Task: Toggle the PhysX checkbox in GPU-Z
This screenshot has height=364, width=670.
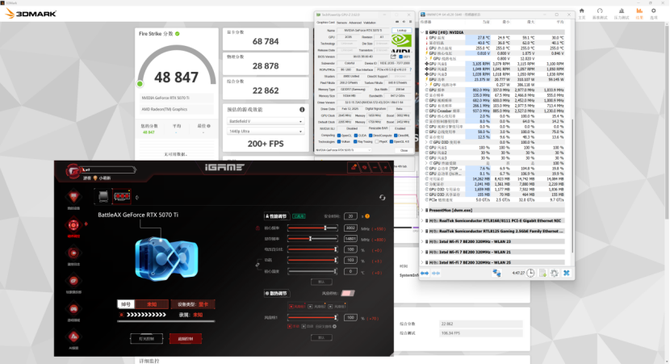Action: pyautogui.click(x=376, y=141)
